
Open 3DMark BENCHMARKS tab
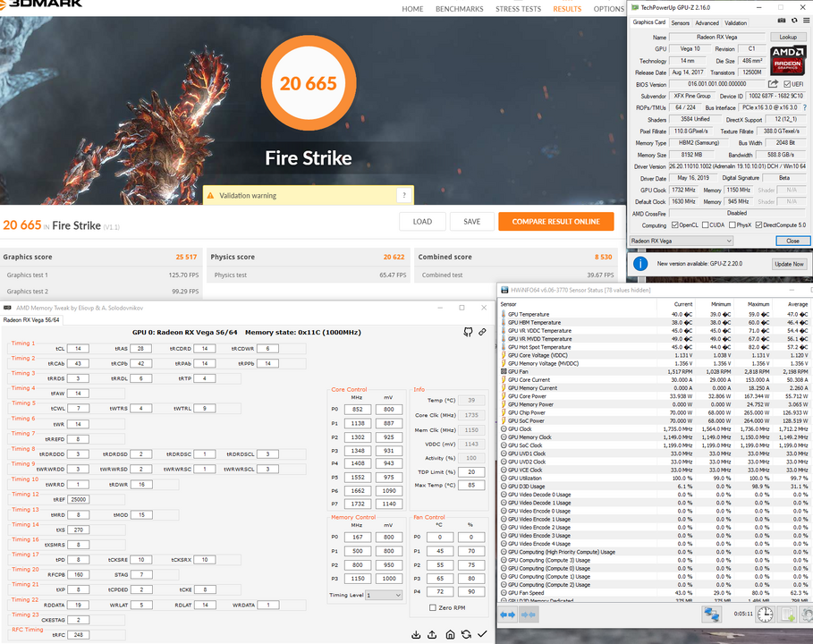tap(460, 9)
